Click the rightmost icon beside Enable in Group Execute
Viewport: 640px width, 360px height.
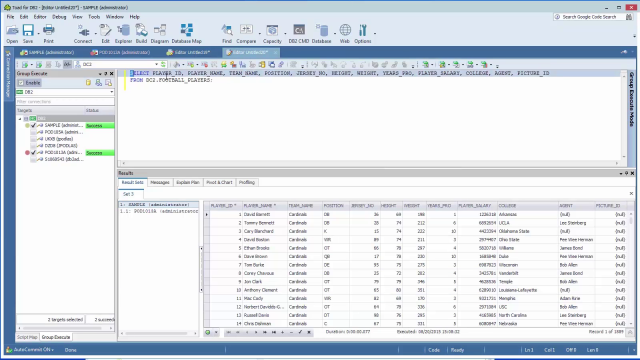coord(109,83)
